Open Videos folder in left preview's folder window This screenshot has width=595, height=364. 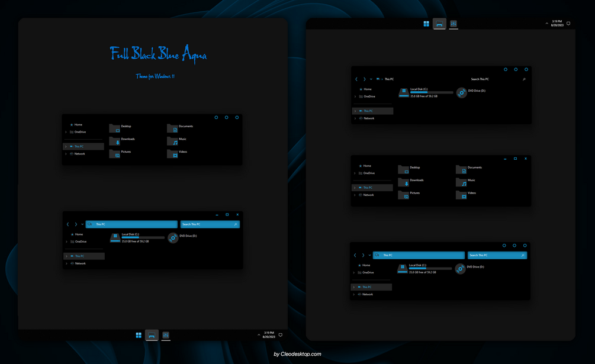tap(177, 153)
